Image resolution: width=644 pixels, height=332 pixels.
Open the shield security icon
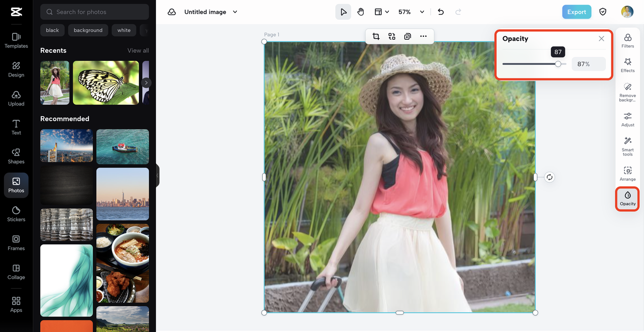click(603, 12)
